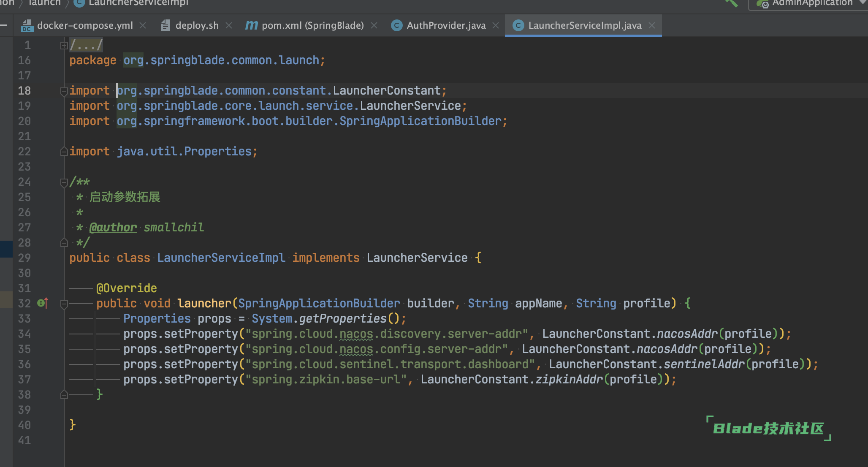
Task: Close the AuthProvider.java tab
Action: [x=496, y=25]
